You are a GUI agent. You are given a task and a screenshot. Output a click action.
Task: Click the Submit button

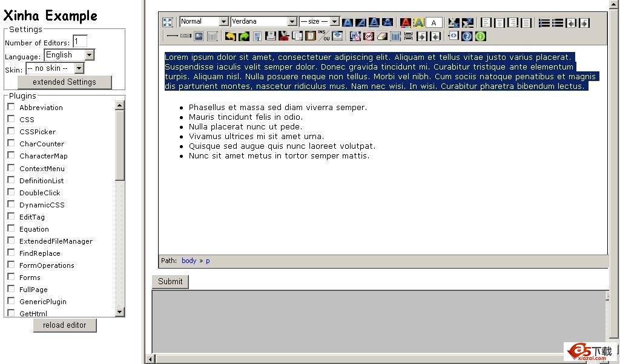tap(170, 282)
